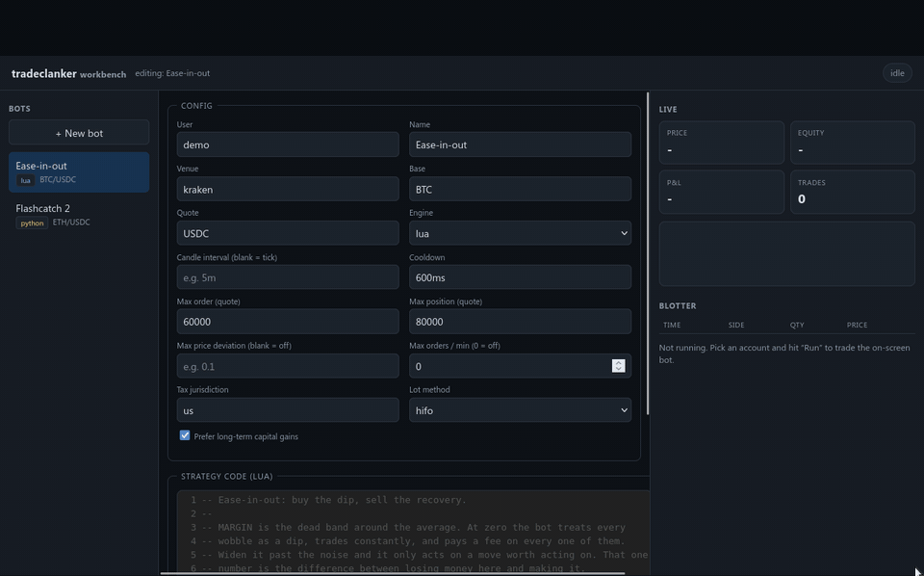Click the Max position field 80000
This screenshot has width=924, height=576.
[521, 322]
